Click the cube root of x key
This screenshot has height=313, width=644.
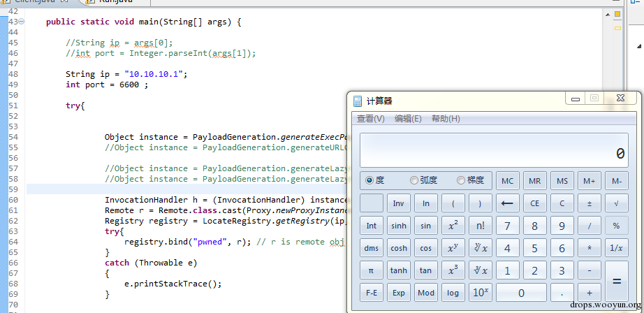(481, 270)
